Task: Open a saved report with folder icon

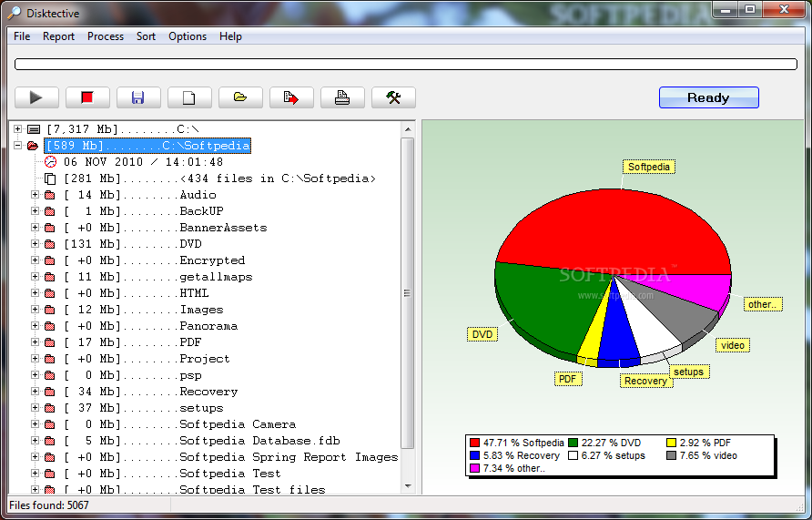Action: pos(240,97)
